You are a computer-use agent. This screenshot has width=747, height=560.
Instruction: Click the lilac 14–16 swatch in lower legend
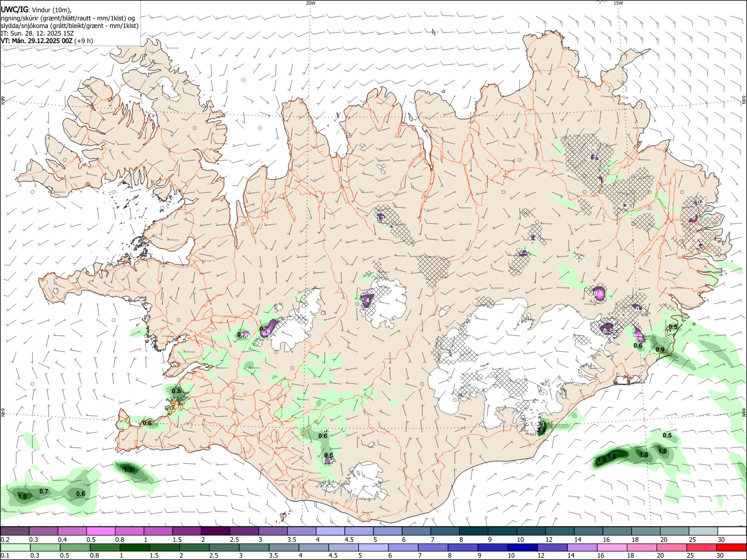(x=582, y=548)
